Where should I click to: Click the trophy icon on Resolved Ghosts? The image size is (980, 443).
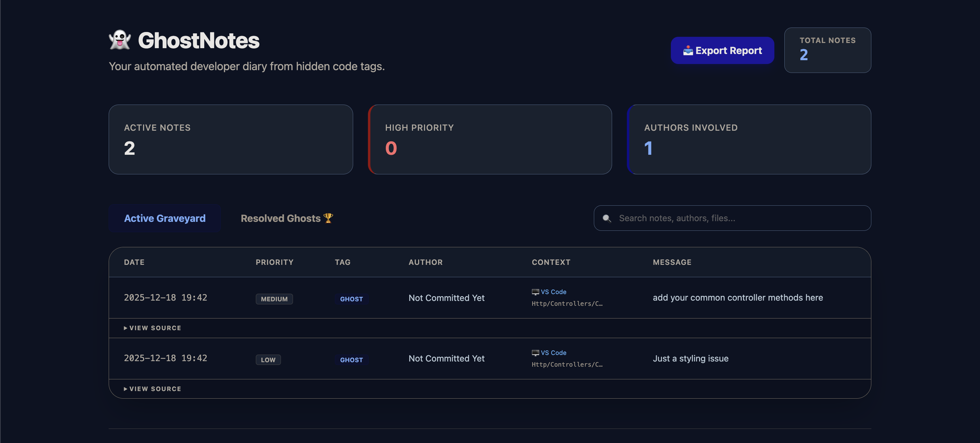click(x=328, y=218)
